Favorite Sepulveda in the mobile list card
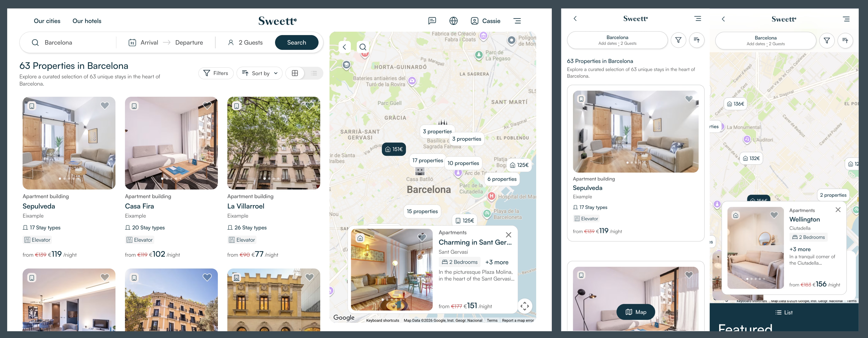Viewport: 868px width, 338px height. 689,99
